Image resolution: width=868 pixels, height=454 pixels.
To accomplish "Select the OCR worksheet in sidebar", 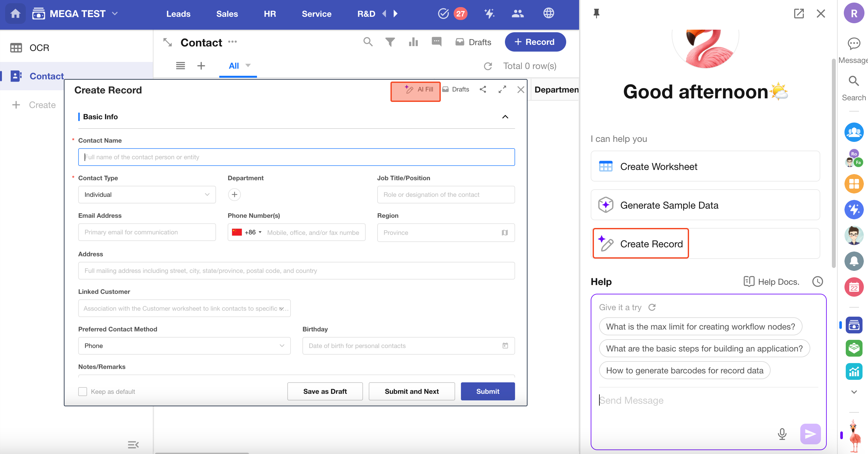I will [39, 48].
